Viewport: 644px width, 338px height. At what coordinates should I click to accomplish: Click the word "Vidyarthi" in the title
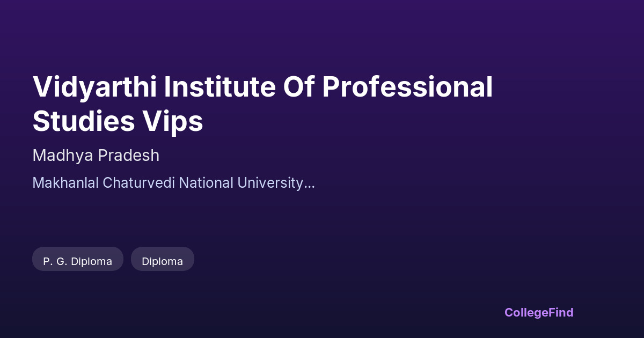[95, 87]
